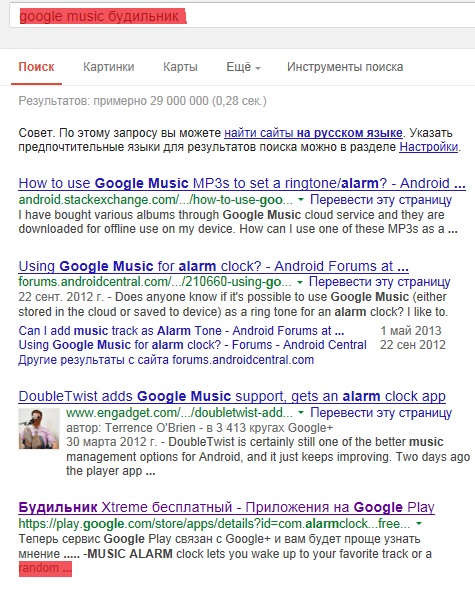Select the Поиск tab
The image size is (475, 591).
(37, 67)
